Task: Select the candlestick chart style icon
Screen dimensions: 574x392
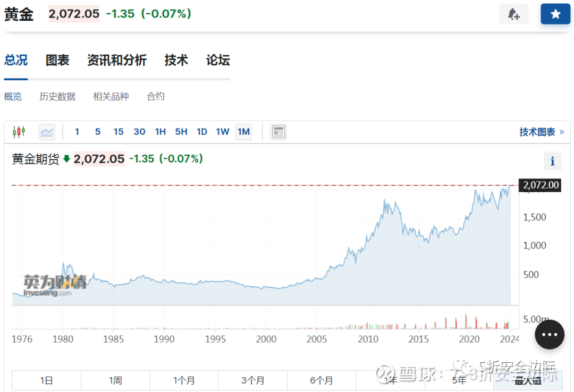Action: pyautogui.click(x=19, y=131)
